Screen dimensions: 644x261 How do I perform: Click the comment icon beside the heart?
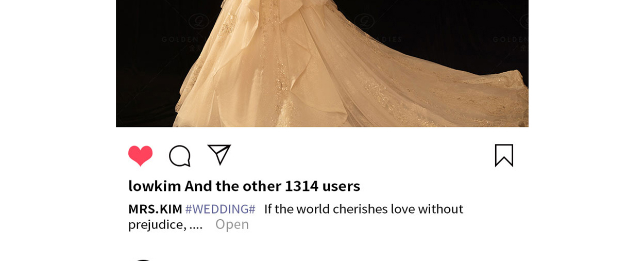(x=180, y=156)
